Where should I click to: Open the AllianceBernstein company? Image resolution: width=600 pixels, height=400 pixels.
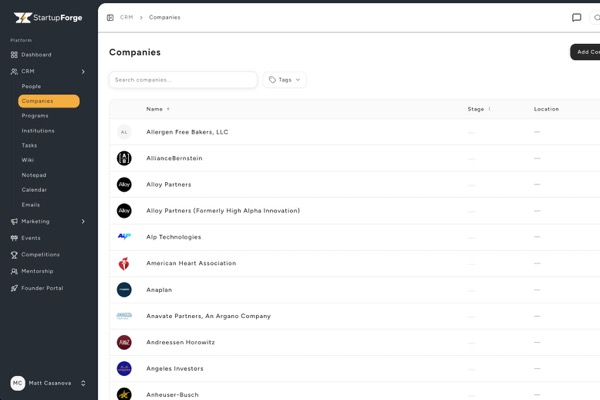coord(174,158)
